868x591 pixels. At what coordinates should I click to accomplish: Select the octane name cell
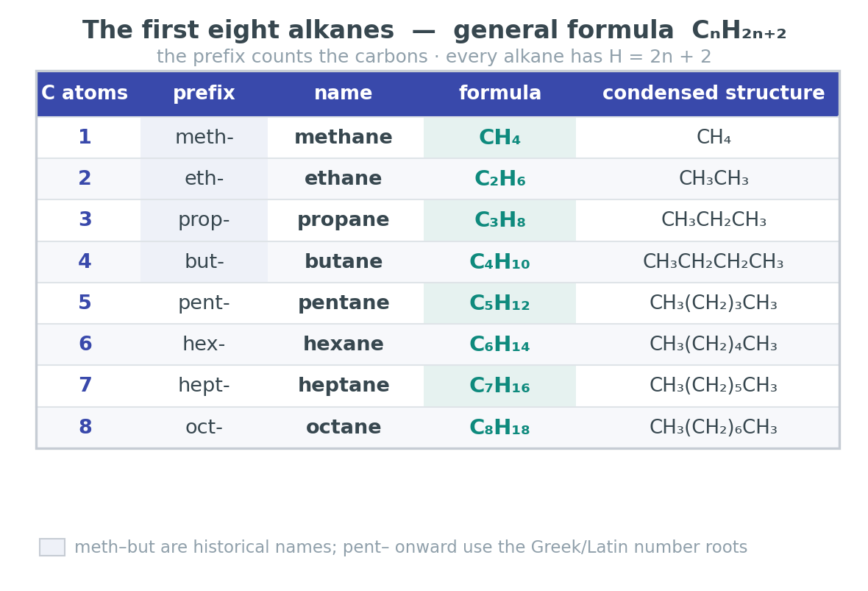tap(344, 427)
